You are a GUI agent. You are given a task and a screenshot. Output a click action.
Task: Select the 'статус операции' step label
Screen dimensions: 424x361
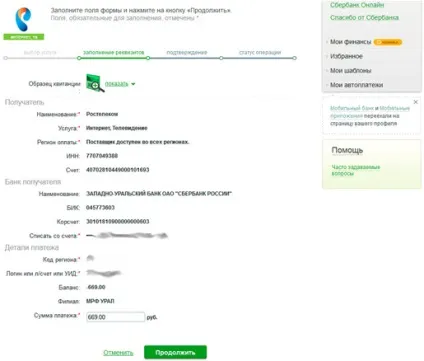click(x=260, y=52)
